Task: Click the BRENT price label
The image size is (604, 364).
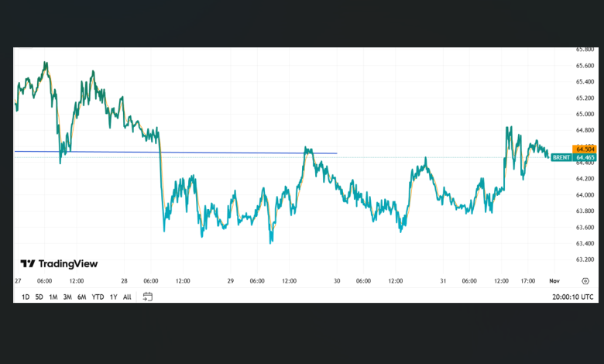Action: point(561,157)
